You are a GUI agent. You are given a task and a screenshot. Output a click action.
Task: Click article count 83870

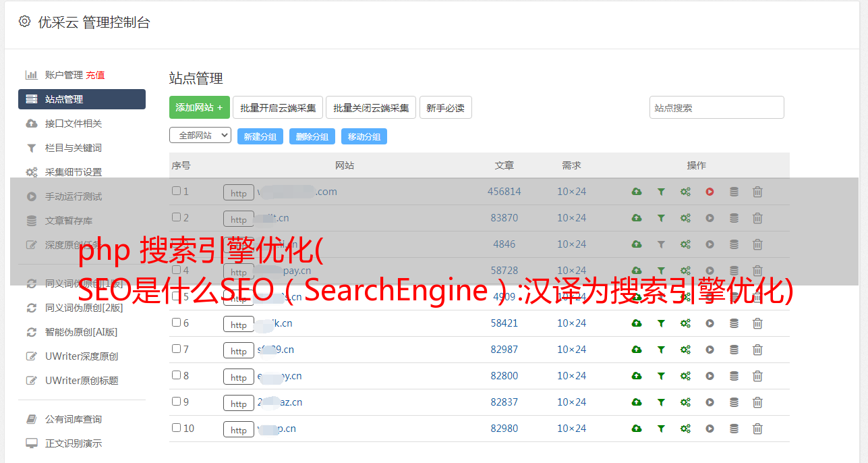(504, 218)
